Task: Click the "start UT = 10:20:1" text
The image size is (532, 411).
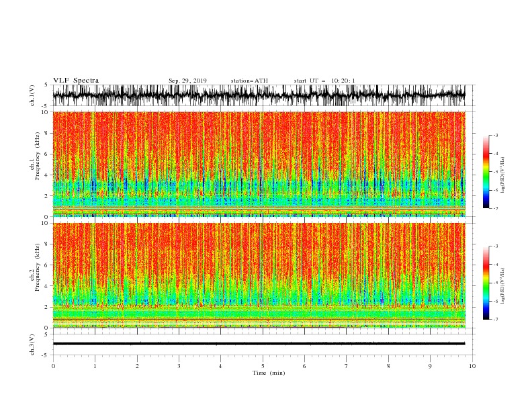Action: click(x=324, y=81)
